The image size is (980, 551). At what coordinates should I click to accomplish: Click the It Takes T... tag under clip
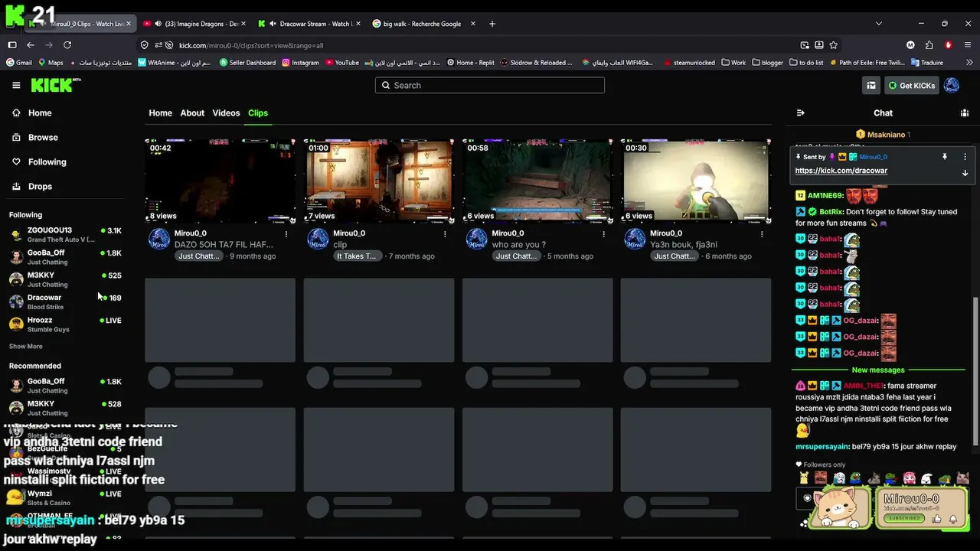pos(357,256)
